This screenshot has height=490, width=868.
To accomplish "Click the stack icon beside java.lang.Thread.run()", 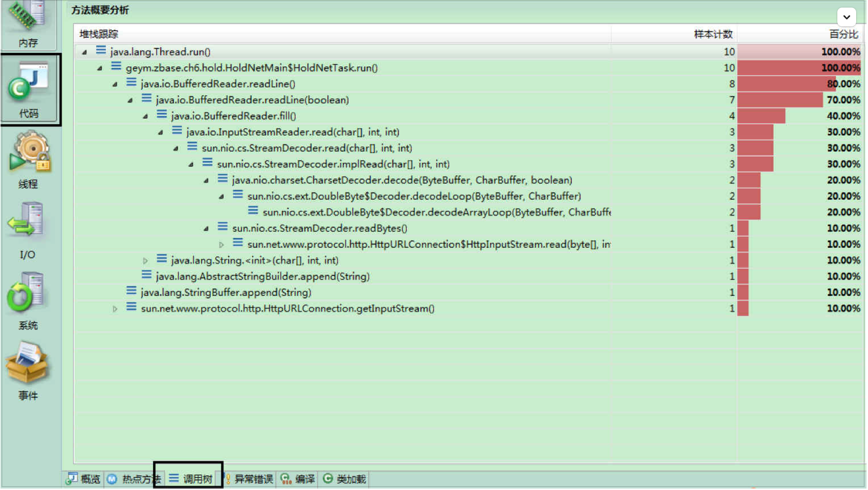I will pyautogui.click(x=101, y=51).
